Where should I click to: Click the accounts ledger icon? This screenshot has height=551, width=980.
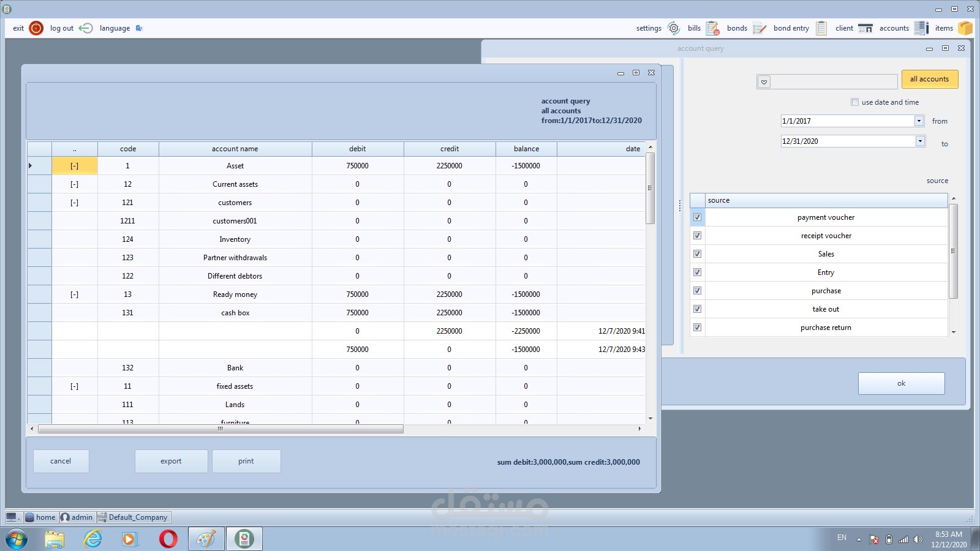click(x=921, y=28)
